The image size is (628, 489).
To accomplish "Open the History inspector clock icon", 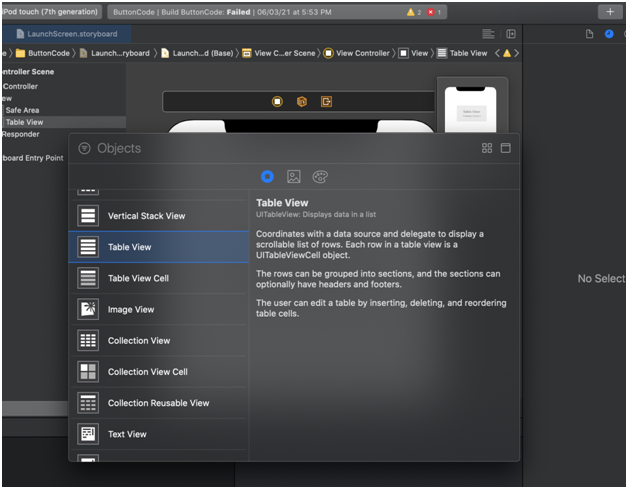I will pos(609,34).
